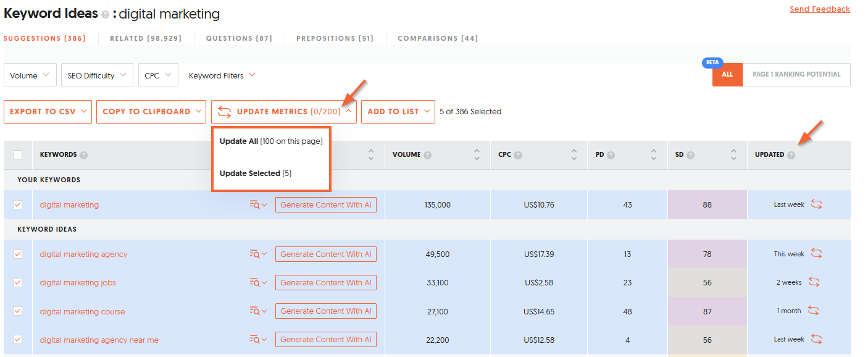Open the Volume filter dropdown
The height and width of the screenshot is (357, 868).
coord(30,75)
